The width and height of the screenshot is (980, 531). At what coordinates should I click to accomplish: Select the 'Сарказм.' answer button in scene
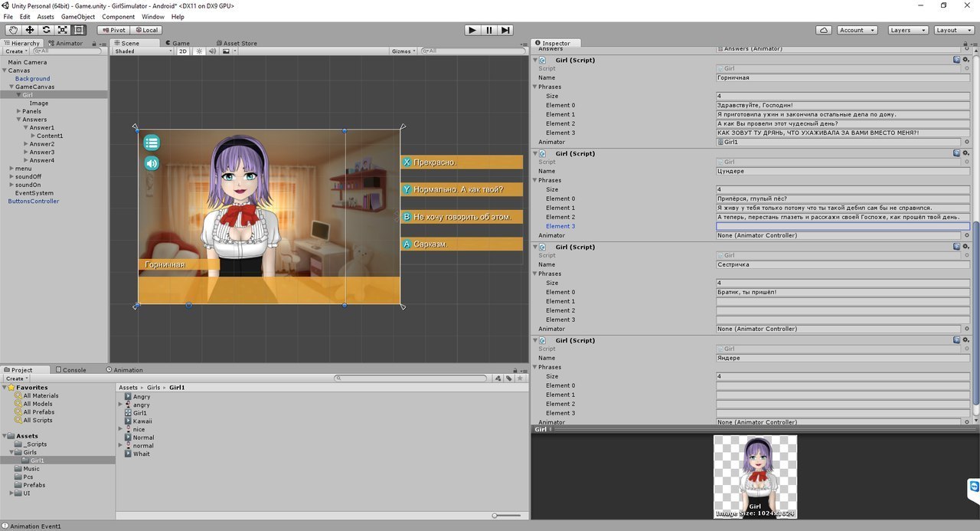coord(462,244)
